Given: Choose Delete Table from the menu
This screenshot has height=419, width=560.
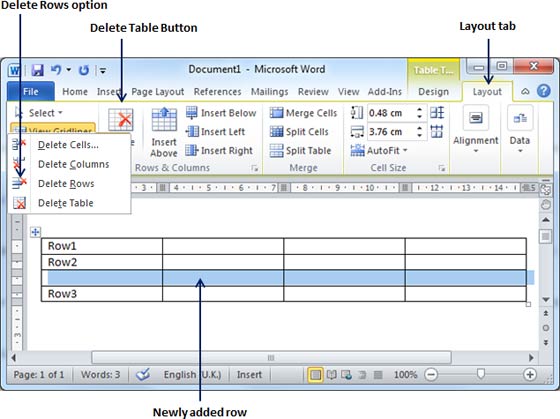Looking at the screenshot, I should coord(69,203).
